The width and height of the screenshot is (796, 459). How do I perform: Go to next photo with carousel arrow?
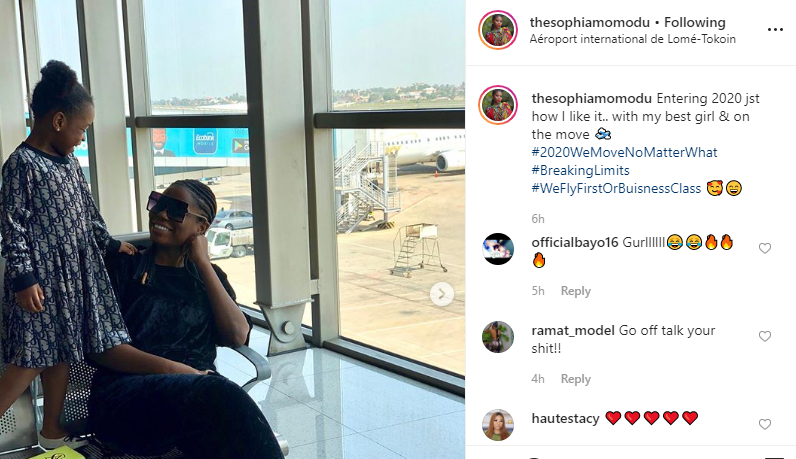pos(442,294)
